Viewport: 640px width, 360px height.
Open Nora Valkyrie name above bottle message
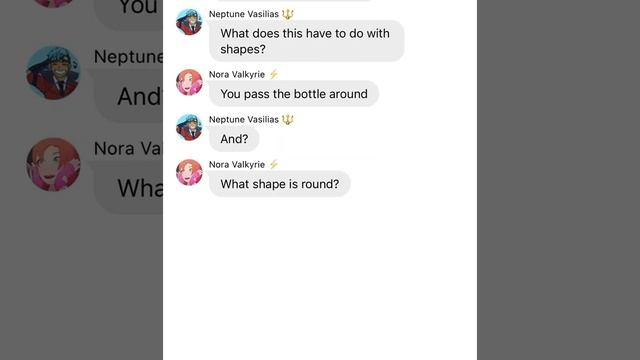tap(237, 74)
